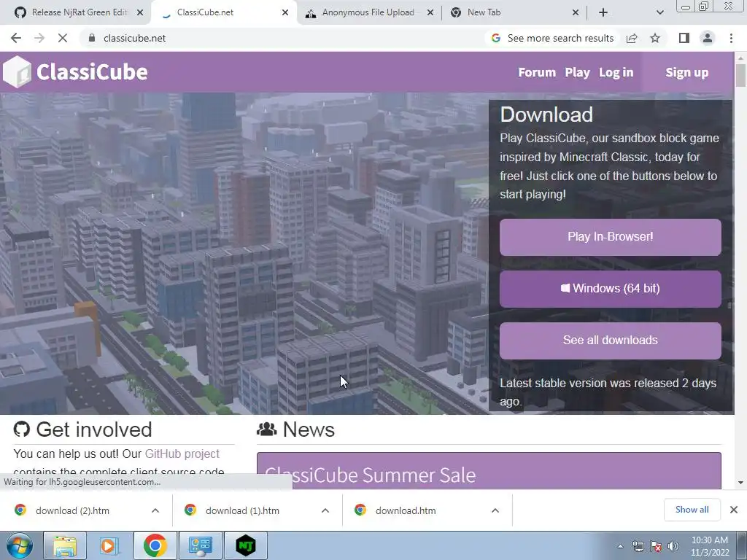Click the Get involved GitHub icon
Image resolution: width=747 pixels, height=560 pixels.
pyautogui.click(x=21, y=429)
